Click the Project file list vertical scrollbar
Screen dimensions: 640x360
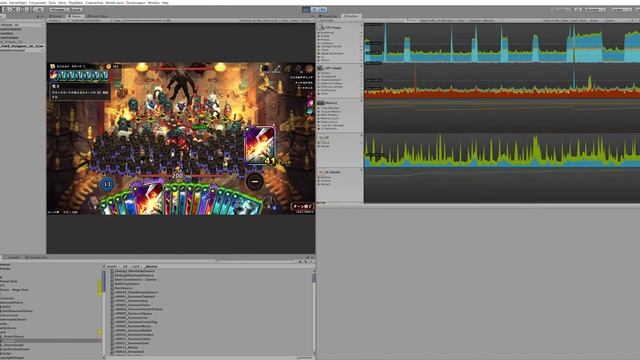point(313,312)
